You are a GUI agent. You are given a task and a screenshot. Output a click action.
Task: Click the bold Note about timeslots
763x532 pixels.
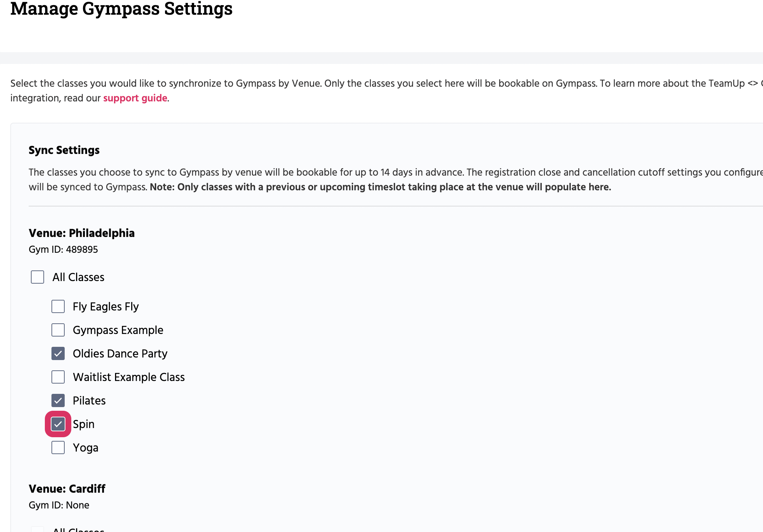380,187
